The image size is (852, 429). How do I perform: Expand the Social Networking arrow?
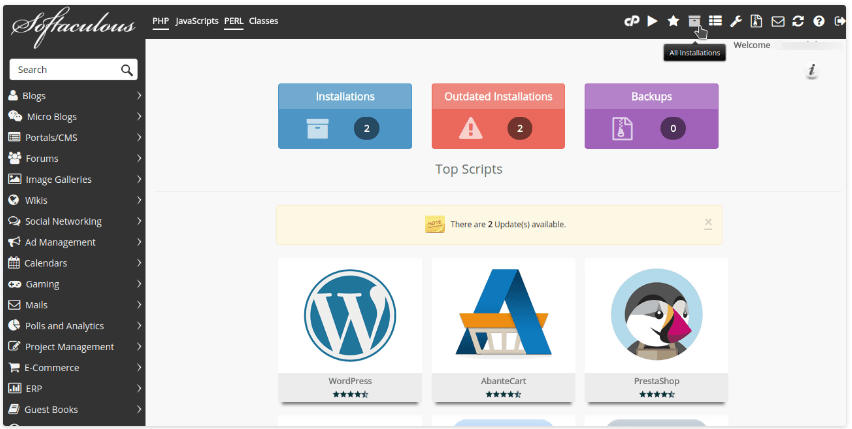139,220
